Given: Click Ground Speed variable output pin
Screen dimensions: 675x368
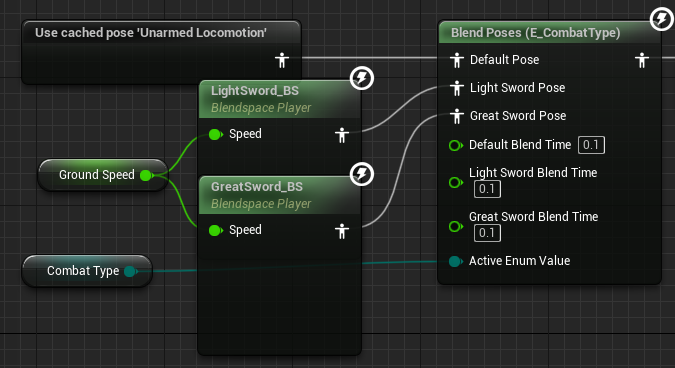Looking at the screenshot, I should (146, 175).
